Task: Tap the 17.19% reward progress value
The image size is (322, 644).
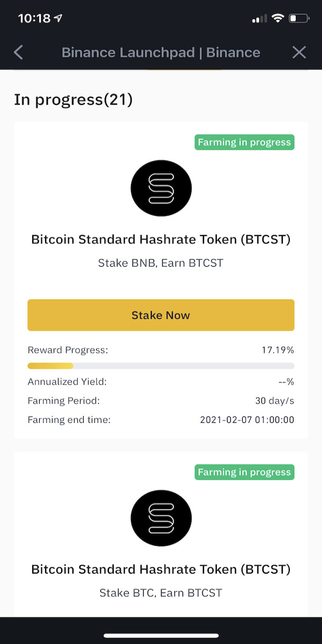Action: point(278,350)
